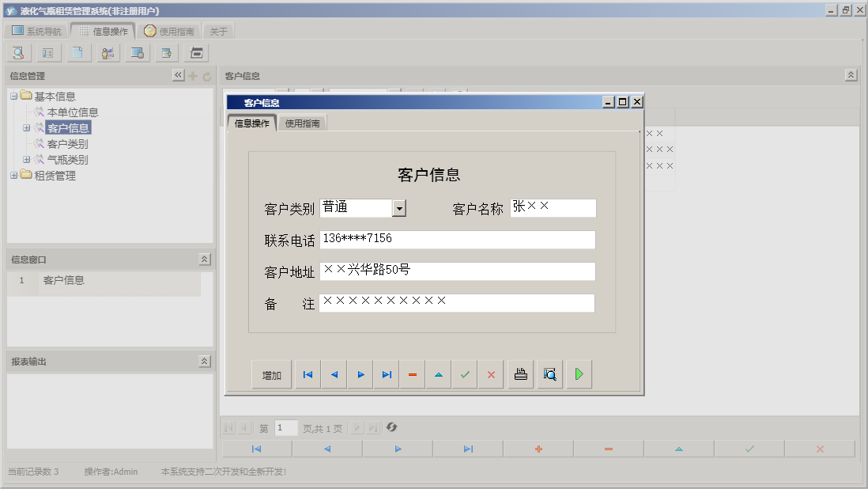Click the 客户名称 input field
This screenshot has width=868, height=489.
tap(553, 207)
